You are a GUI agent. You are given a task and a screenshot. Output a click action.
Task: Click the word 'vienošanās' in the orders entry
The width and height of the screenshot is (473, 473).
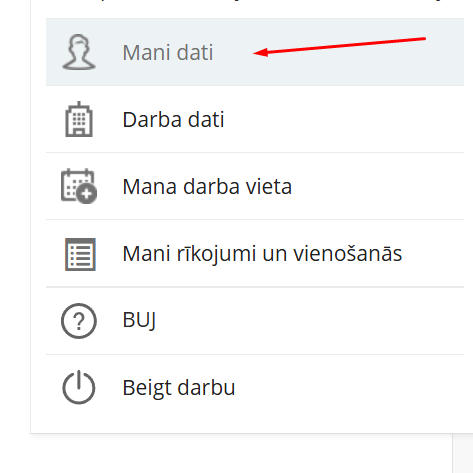[x=348, y=253]
